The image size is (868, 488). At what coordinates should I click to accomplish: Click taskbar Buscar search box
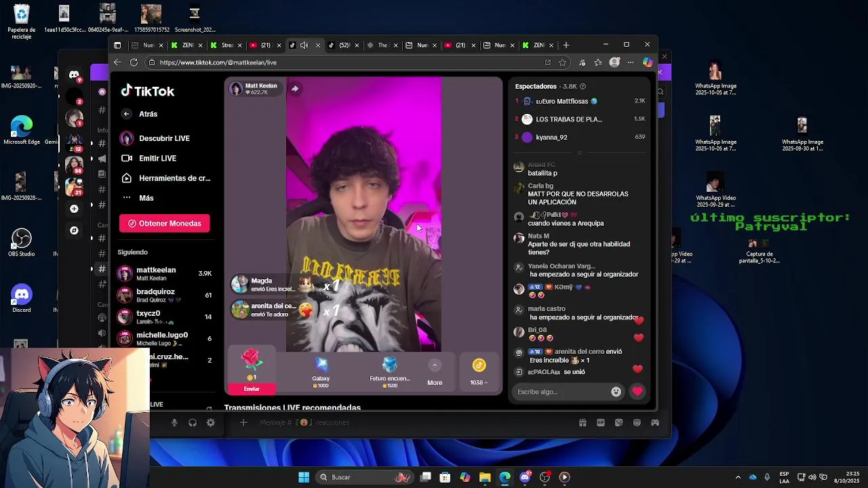tap(364, 477)
